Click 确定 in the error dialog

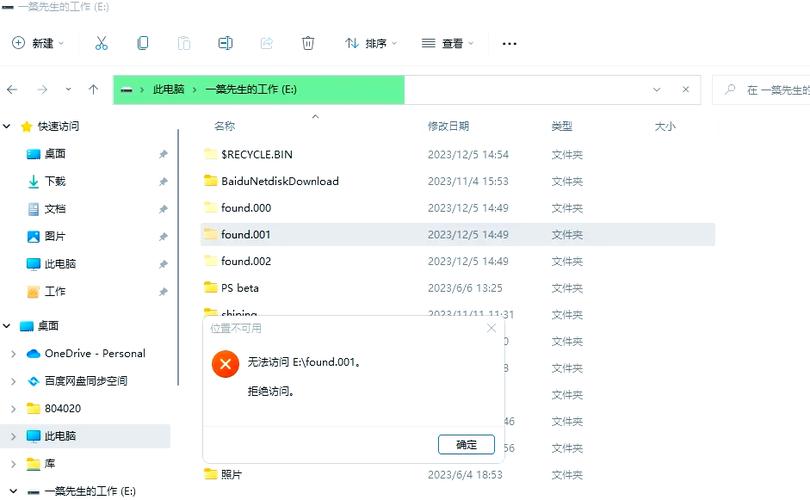tap(466, 444)
